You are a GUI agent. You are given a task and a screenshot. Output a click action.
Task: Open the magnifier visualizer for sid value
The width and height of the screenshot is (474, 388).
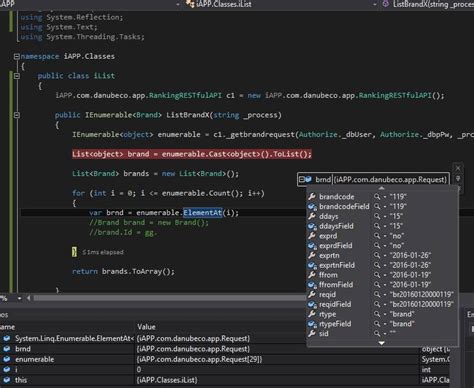point(377,333)
